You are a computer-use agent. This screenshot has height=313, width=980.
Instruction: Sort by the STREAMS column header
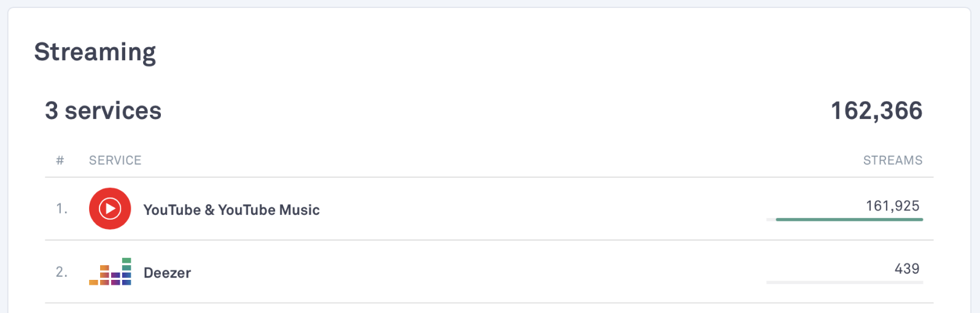point(892,161)
